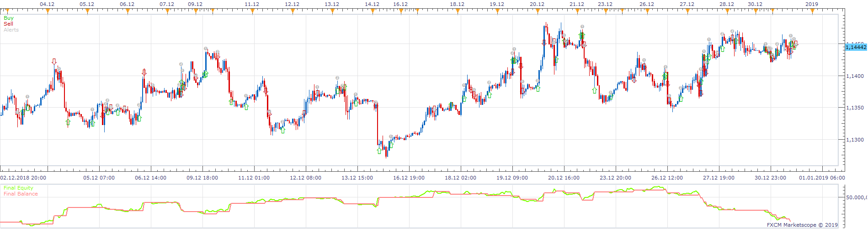Click the 12.12 08:00 time label
This screenshot has height=229, width=868.
tap(306, 178)
